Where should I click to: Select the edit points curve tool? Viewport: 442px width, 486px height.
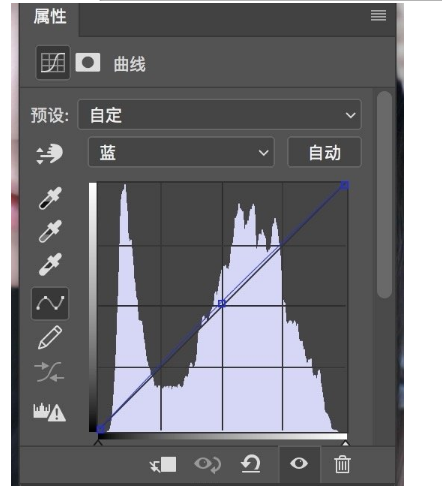point(50,303)
